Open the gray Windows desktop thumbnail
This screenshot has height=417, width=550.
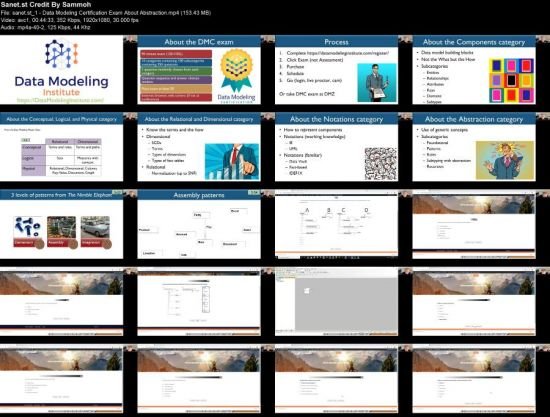coord(336,301)
